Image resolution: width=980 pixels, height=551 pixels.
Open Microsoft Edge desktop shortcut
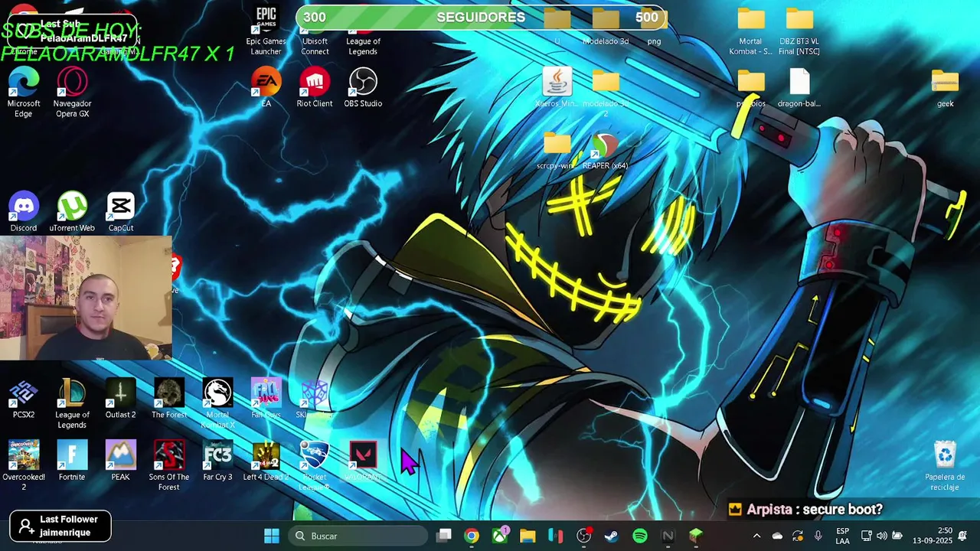click(x=24, y=93)
